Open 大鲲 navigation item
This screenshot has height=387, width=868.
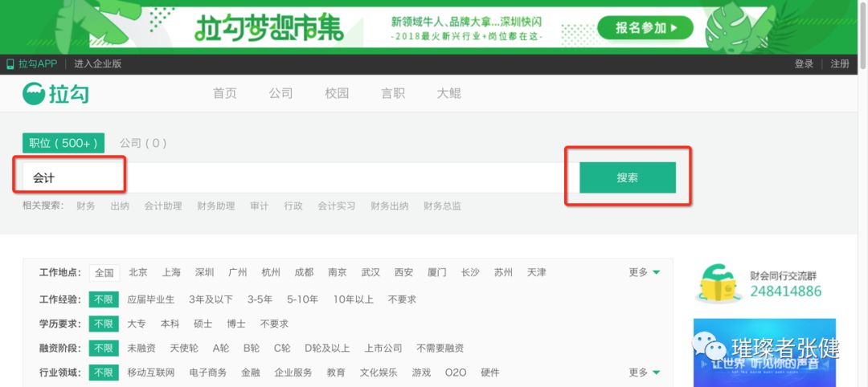[449, 93]
